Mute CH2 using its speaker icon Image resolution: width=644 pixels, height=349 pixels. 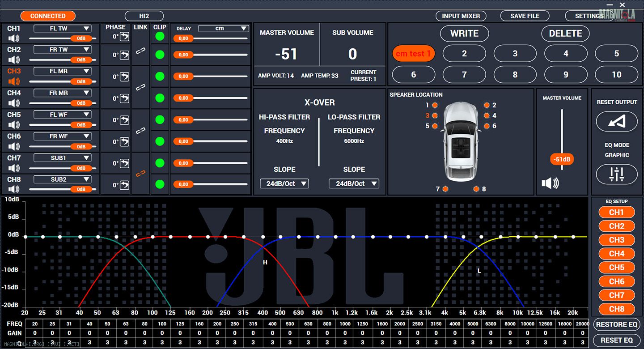[14, 60]
